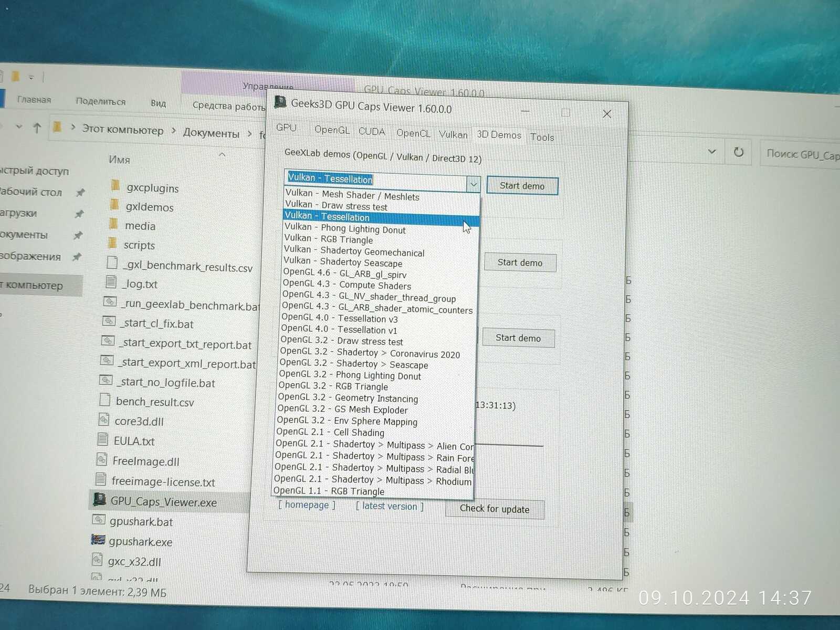Image resolution: width=840 pixels, height=630 pixels.
Task: Select the _start_no_logfile.bat icon
Action: (106, 380)
